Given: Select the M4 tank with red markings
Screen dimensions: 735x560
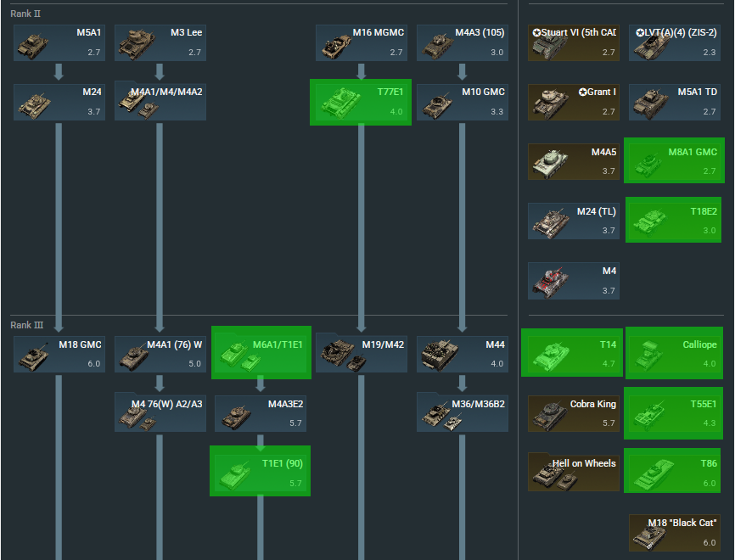Looking at the screenshot, I should (x=574, y=281).
